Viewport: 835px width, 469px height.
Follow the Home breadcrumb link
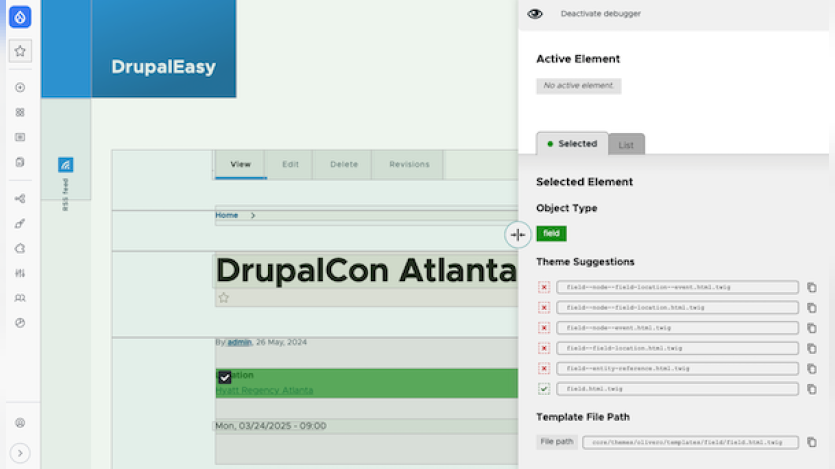coord(226,216)
